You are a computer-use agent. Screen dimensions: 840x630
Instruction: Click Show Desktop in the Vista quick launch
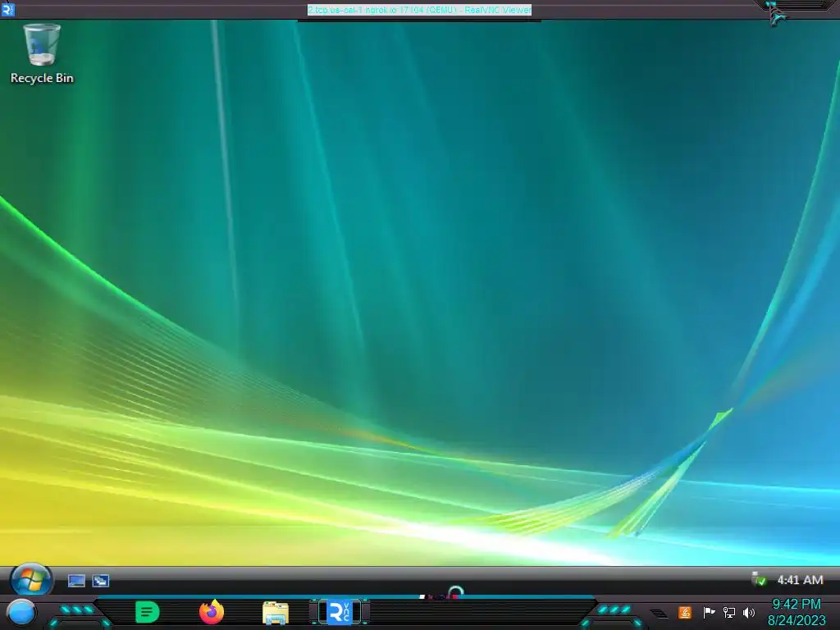coord(76,581)
